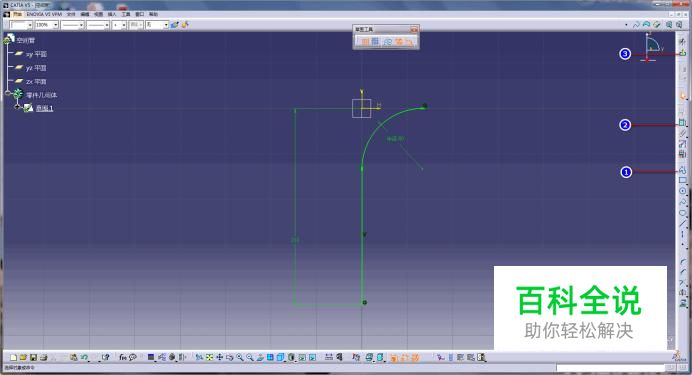Open the ENOVIA V5 VPM menu
This screenshot has height=375, width=692.
coord(44,14)
